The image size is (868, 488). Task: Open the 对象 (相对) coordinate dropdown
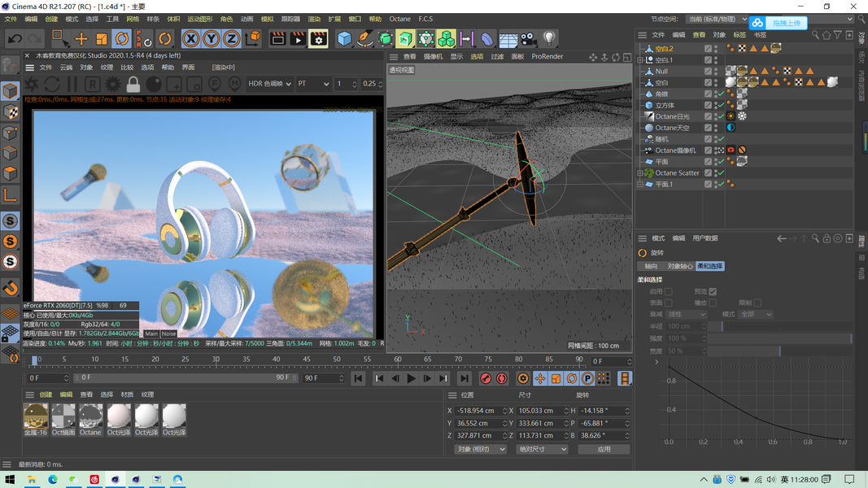(481, 449)
